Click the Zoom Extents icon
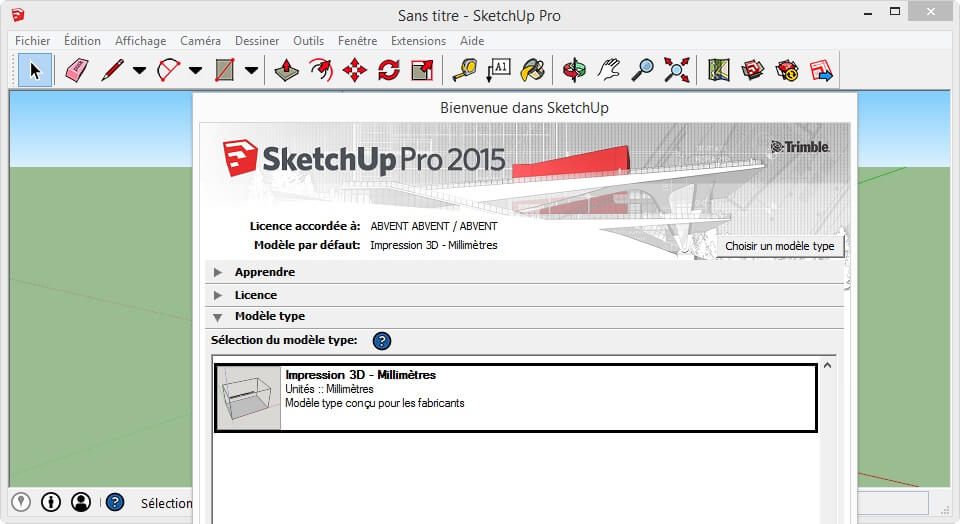Viewport: 960px width, 524px height. point(677,70)
